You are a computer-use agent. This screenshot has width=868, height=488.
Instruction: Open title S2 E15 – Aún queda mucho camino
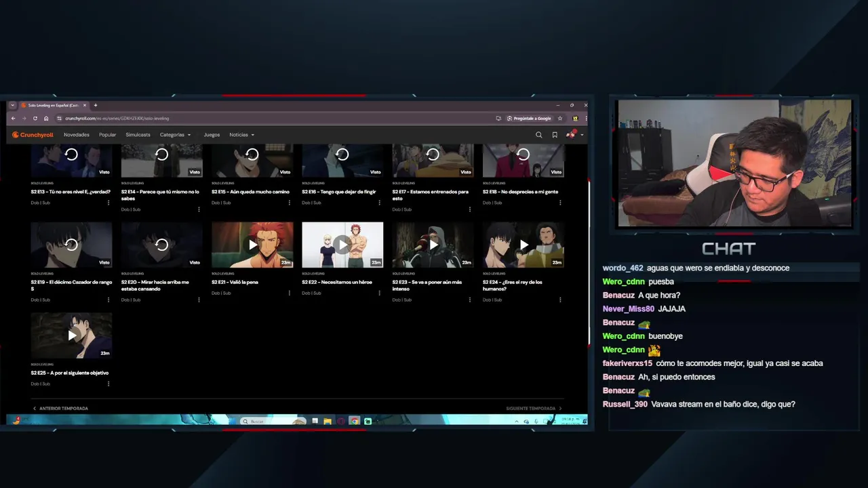[250, 192]
